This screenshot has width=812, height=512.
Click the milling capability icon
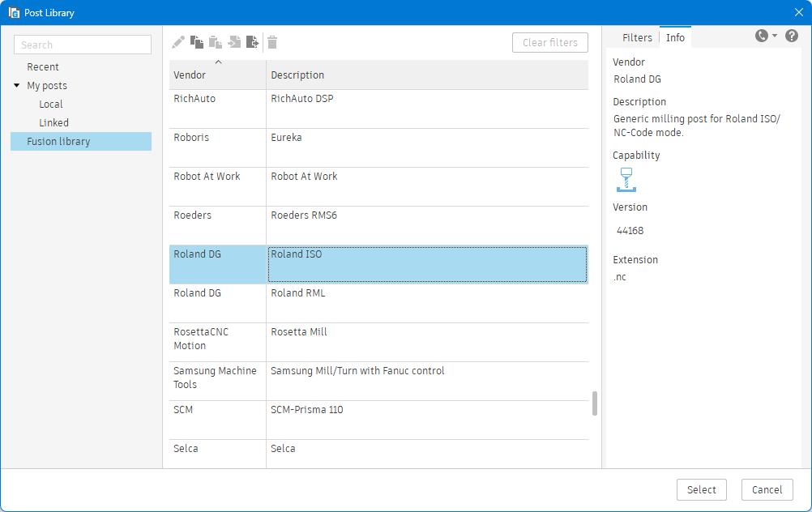point(626,180)
